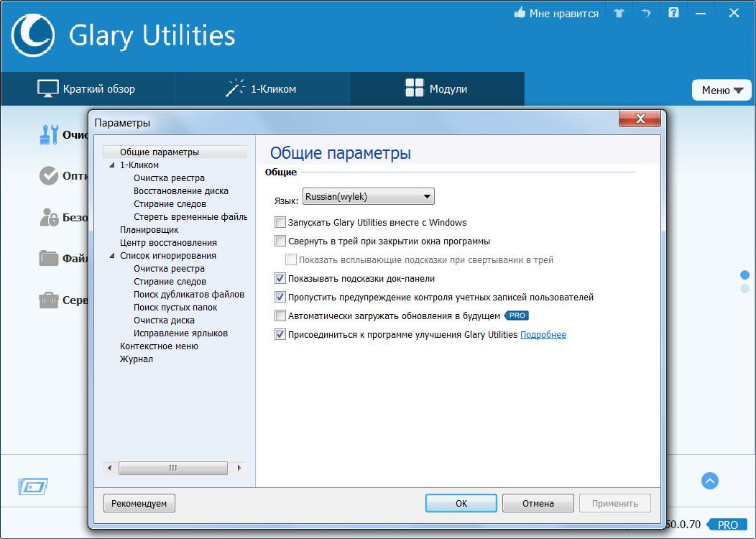Click the Рекомендуем button
This screenshot has height=539, width=756.
[139, 503]
